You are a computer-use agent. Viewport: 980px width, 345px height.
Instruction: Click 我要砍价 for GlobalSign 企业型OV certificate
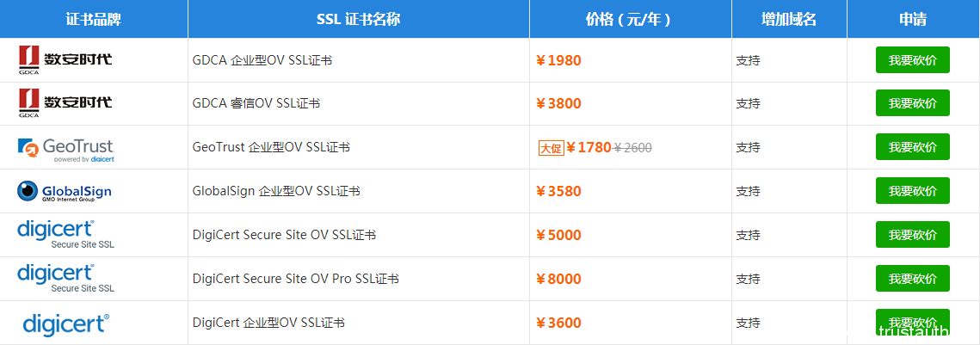(913, 191)
